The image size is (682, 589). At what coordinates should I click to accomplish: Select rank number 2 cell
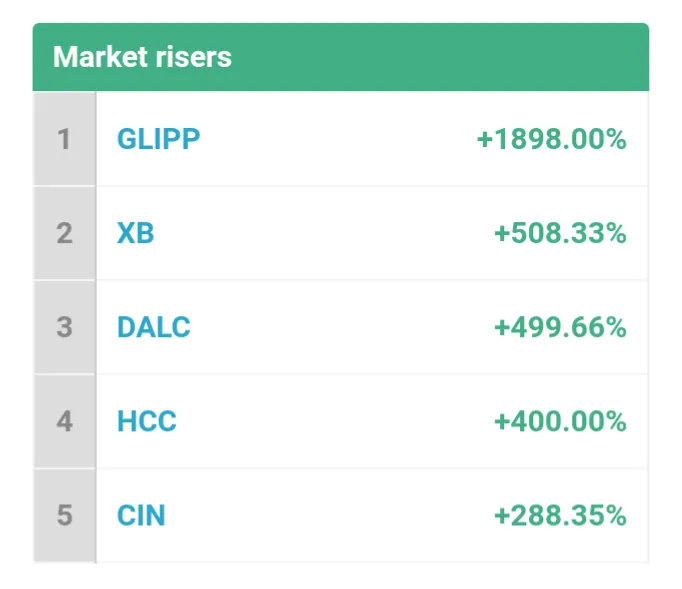[64, 233]
